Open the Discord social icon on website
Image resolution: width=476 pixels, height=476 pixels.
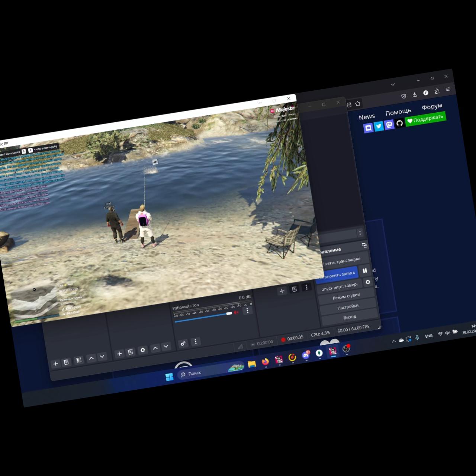point(368,128)
